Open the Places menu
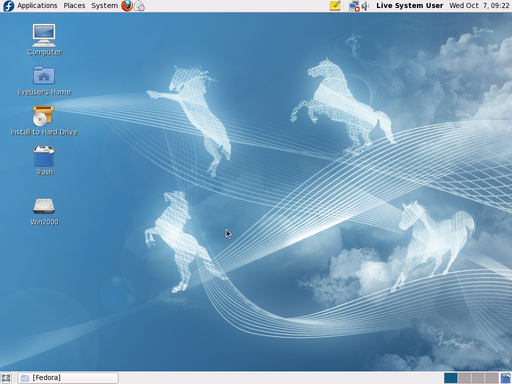 74,6
